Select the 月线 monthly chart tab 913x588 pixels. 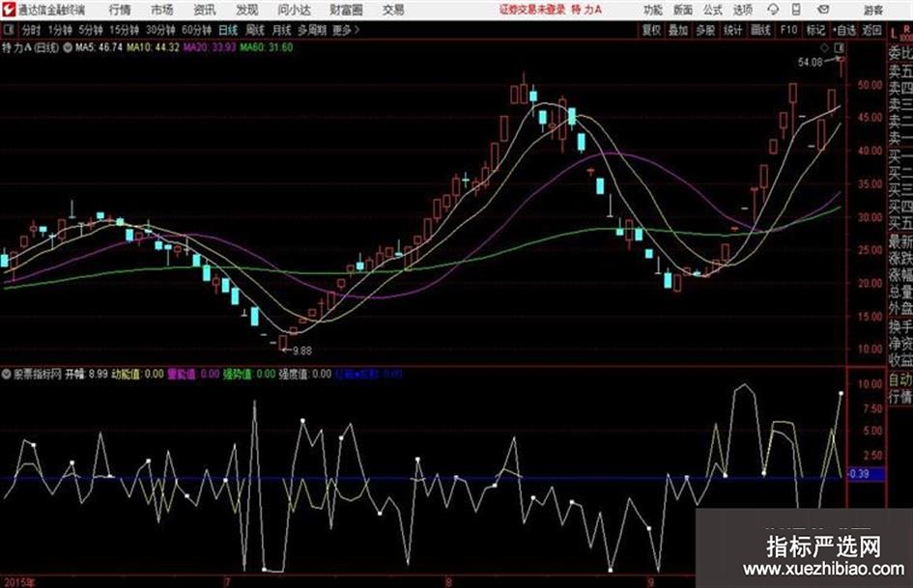coord(282,30)
